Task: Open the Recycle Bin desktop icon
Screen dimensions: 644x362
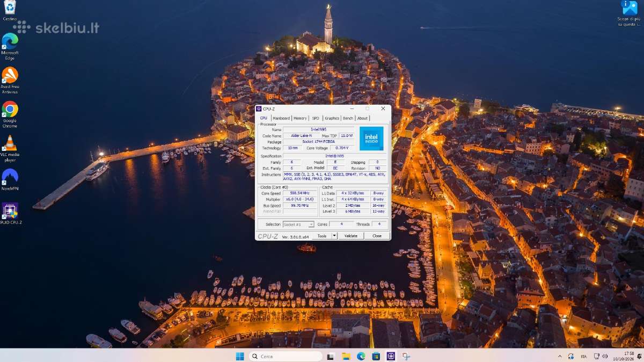Action: [10, 10]
